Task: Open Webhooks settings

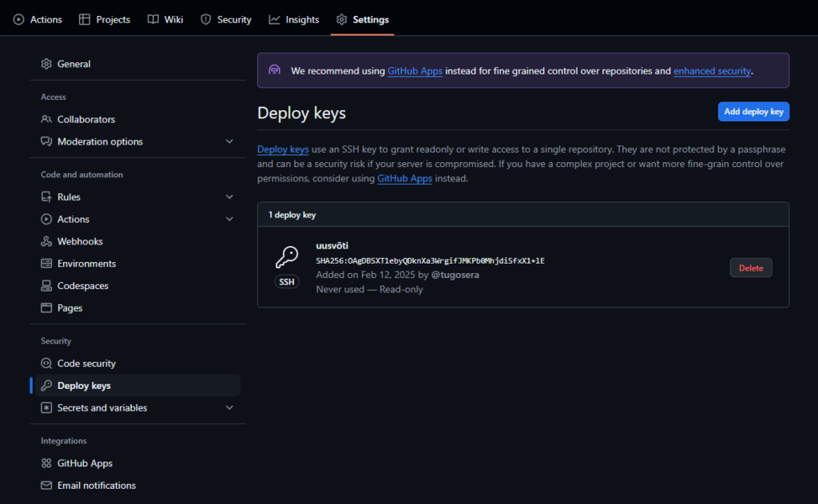Action: (x=137, y=241)
